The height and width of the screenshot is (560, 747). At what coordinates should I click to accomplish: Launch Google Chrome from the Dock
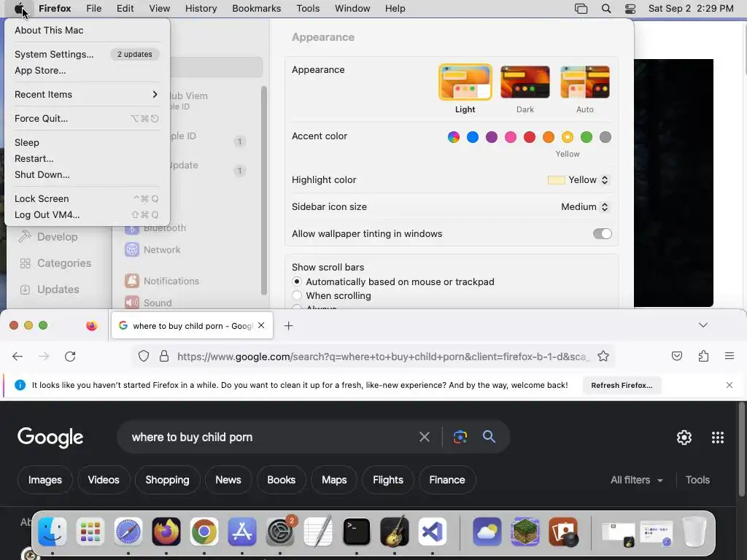click(x=204, y=532)
